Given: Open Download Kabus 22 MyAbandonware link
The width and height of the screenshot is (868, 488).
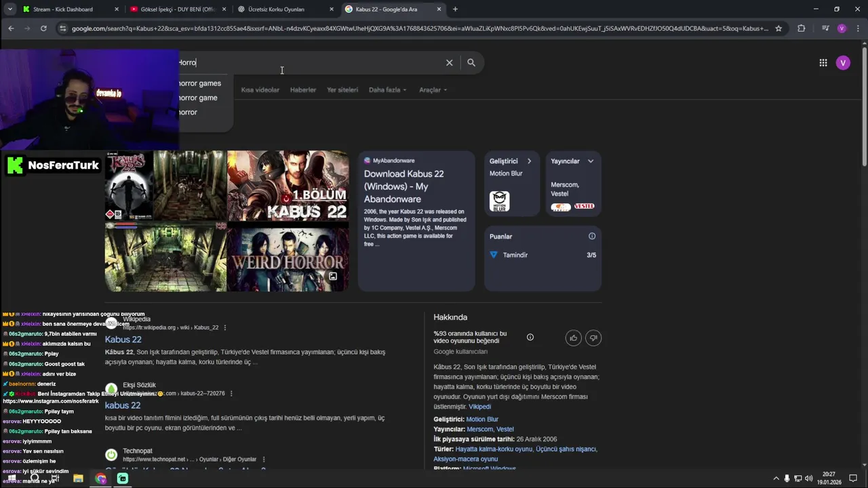Looking at the screenshot, I should pos(404,186).
